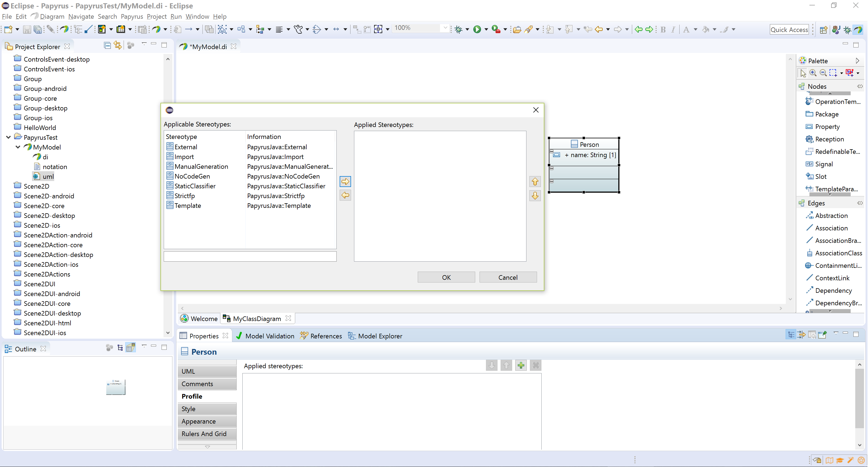Close the stereotype dialog with X

click(x=536, y=110)
